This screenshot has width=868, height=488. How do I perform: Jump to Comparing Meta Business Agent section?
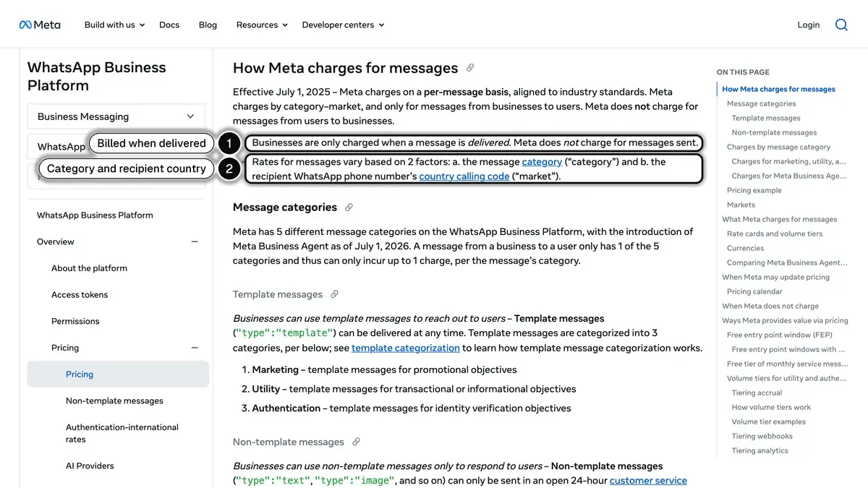coord(787,262)
